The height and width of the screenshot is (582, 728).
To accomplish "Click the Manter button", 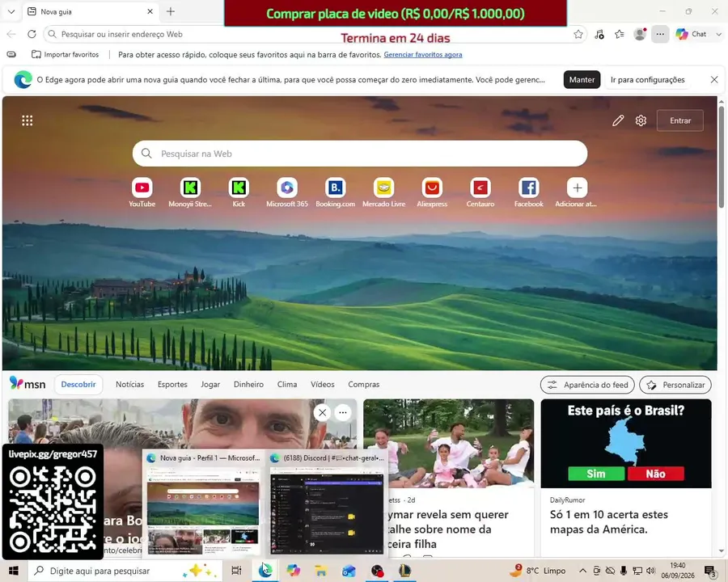I will tap(582, 80).
